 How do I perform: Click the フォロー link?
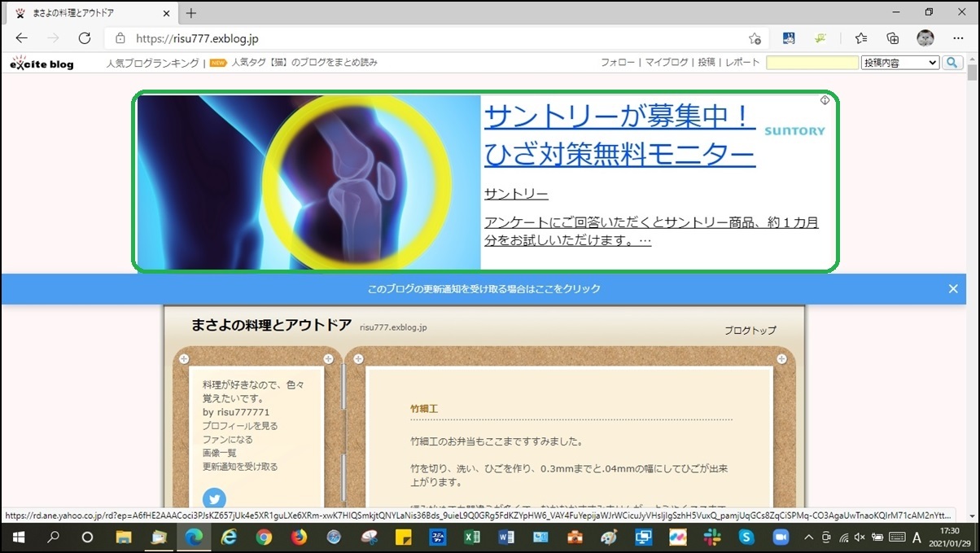point(618,63)
